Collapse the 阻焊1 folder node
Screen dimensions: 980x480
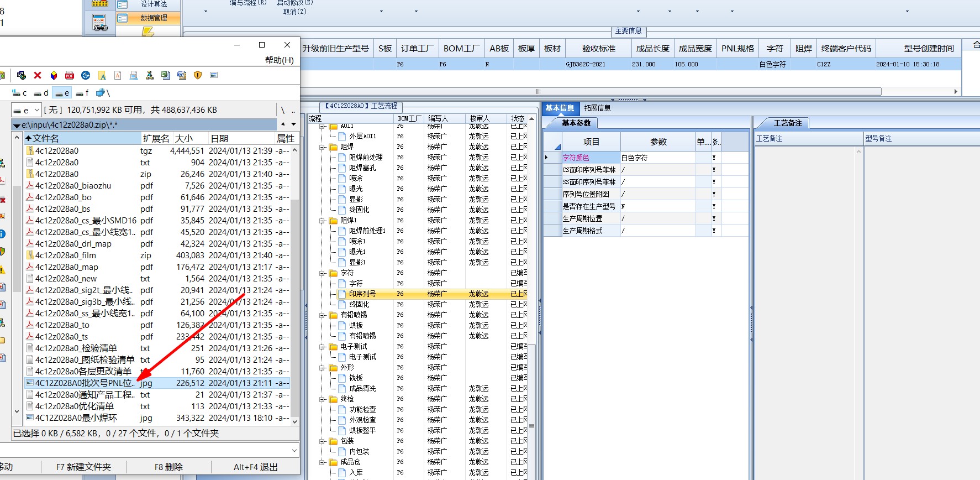click(x=322, y=221)
